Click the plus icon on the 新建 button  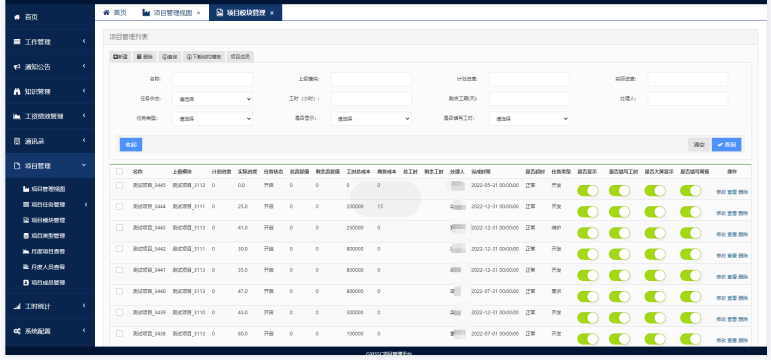115,57
